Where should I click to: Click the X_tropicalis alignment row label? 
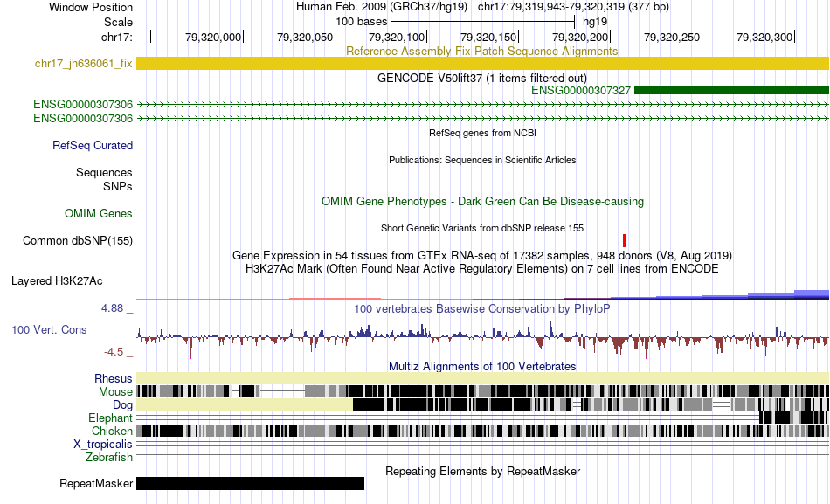click(103, 445)
